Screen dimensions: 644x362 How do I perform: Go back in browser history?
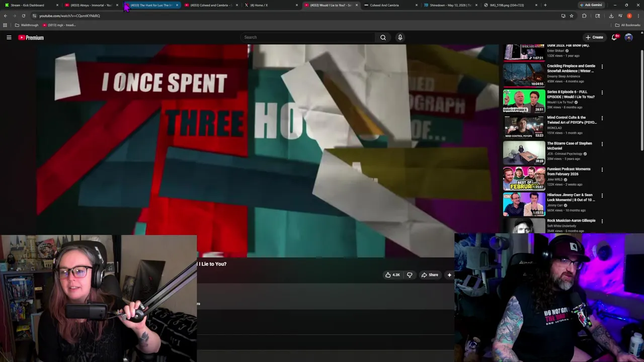pyautogui.click(x=6, y=16)
